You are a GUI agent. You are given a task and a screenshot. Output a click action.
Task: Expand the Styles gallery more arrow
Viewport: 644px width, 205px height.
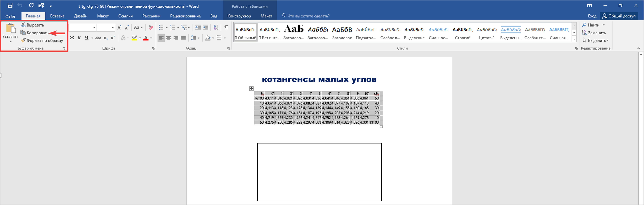[x=574, y=39]
